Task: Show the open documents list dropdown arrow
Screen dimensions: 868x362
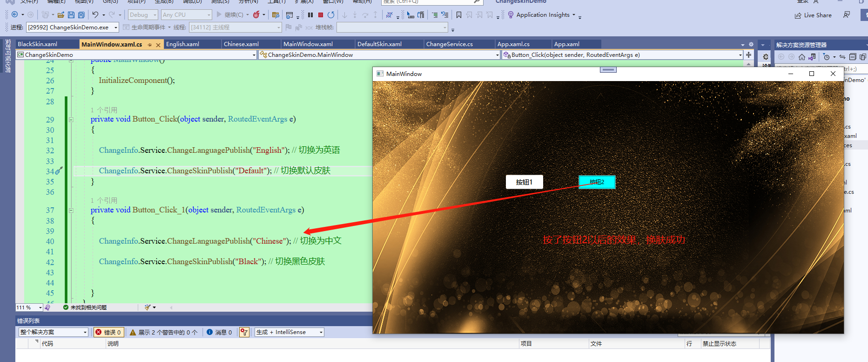Action: tap(743, 45)
